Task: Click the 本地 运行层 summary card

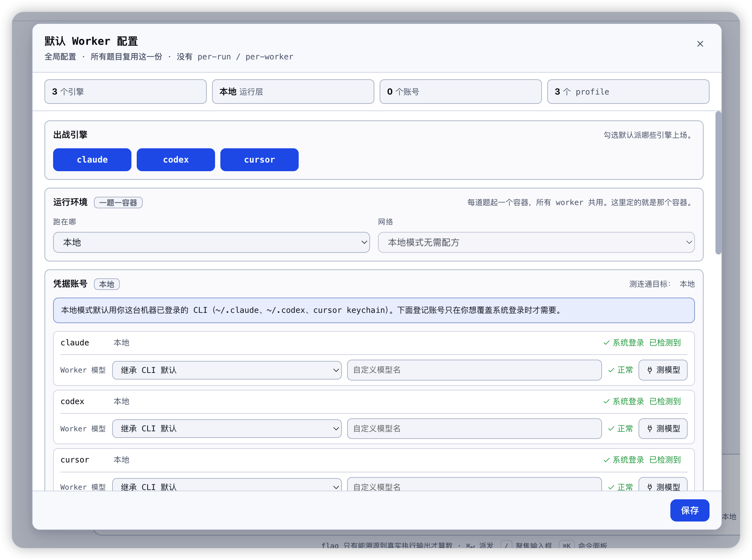Action: click(293, 92)
